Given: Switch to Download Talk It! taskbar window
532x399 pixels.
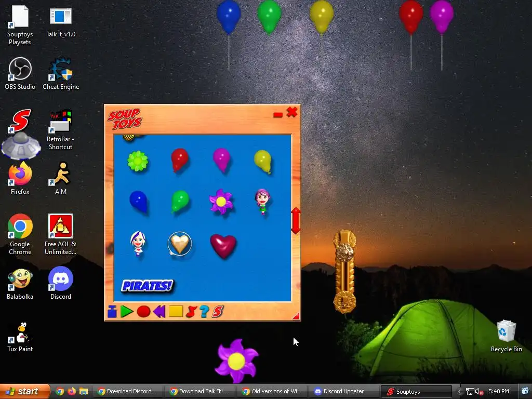Looking at the screenshot, I should coord(199,391).
